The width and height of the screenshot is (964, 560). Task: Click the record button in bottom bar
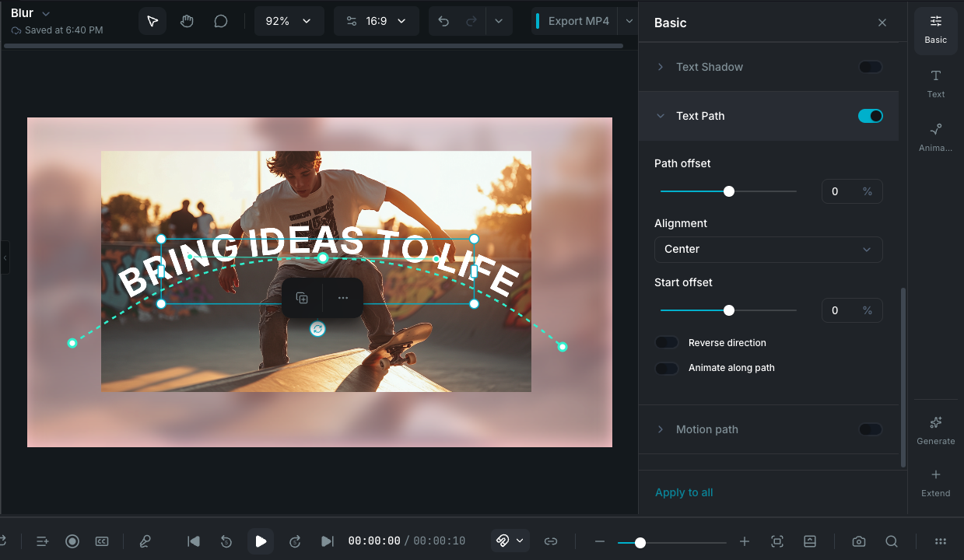click(x=72, y=541)
